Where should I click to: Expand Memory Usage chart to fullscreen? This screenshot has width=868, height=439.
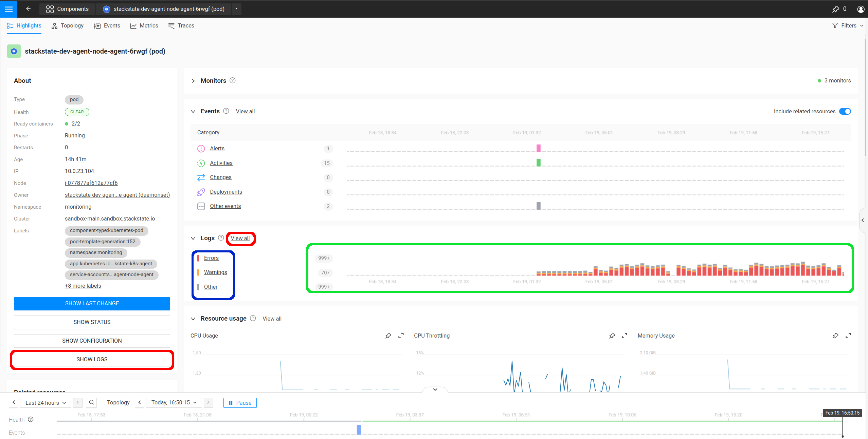(848, 336)
